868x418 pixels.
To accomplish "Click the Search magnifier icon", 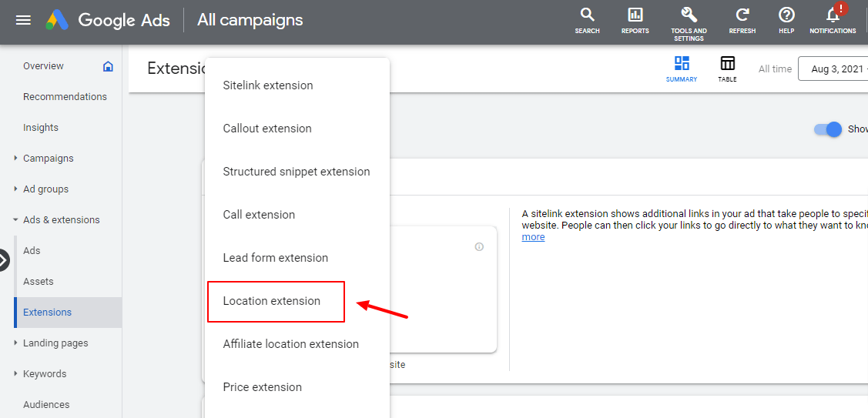I will tap(587, 15).
